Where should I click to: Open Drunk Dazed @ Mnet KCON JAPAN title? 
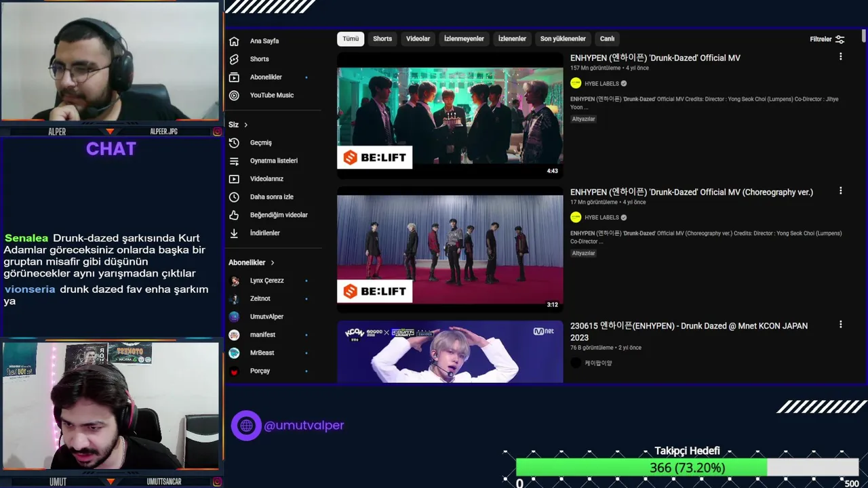[689, 331]
